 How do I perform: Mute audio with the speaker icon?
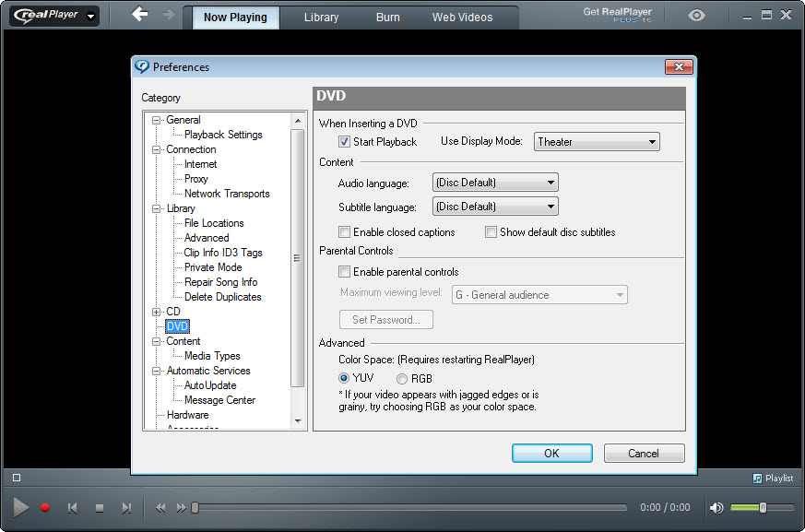click(716, 508)
